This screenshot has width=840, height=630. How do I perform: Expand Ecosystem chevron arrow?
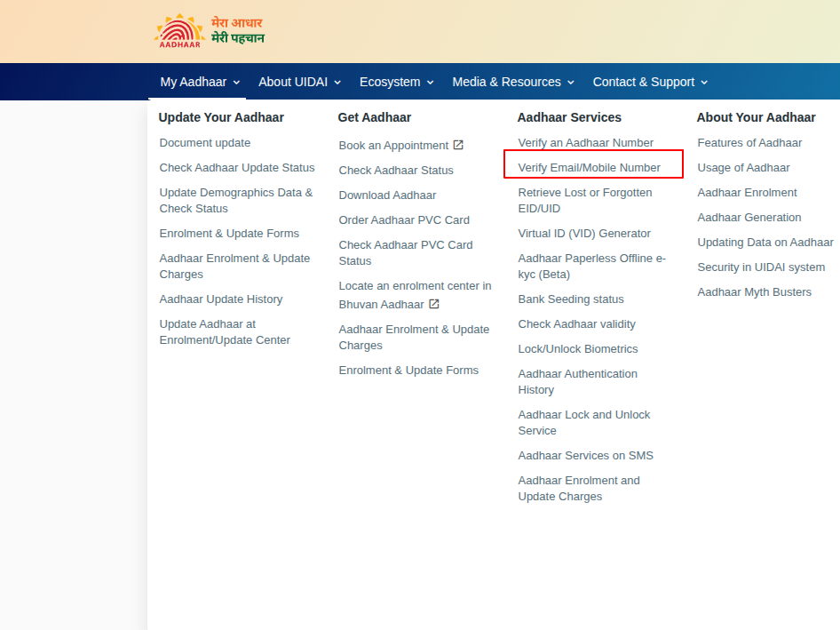(430, 82)
